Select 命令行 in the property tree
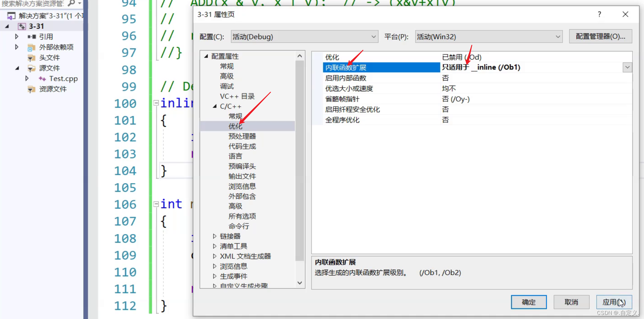 point(239,226)
